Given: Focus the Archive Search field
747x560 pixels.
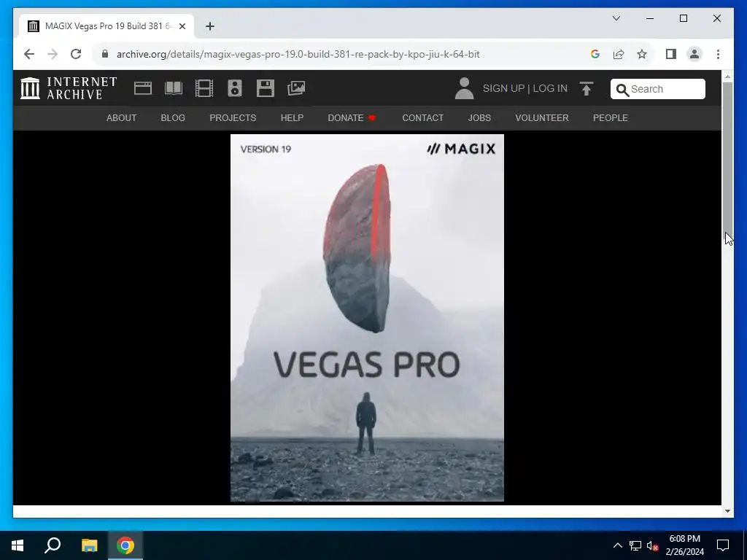Looking at the screenshot, I should pos(658,89).
